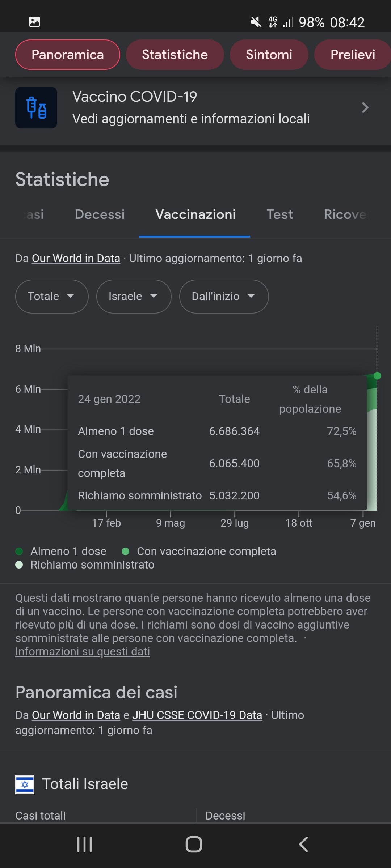Open the Vaccino COVID-19 chevron arrow

click(365, 107)
